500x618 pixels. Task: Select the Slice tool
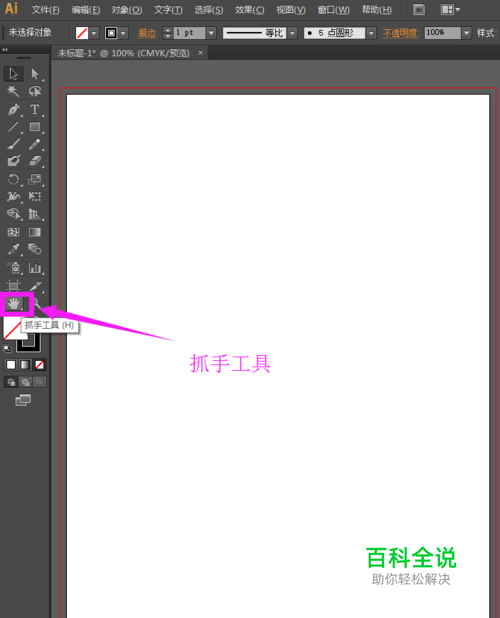point(35,285)
